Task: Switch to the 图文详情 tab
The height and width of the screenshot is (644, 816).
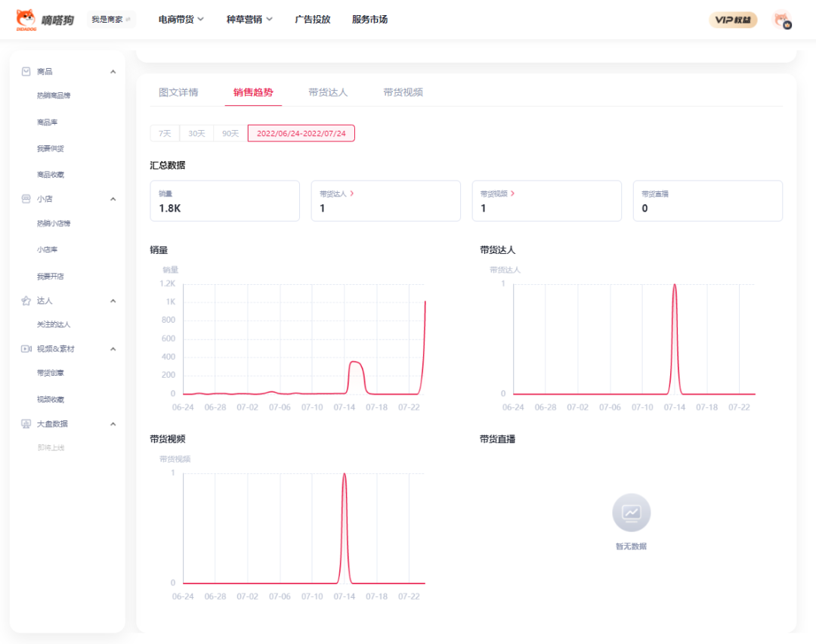Action: tap(178, 92)
